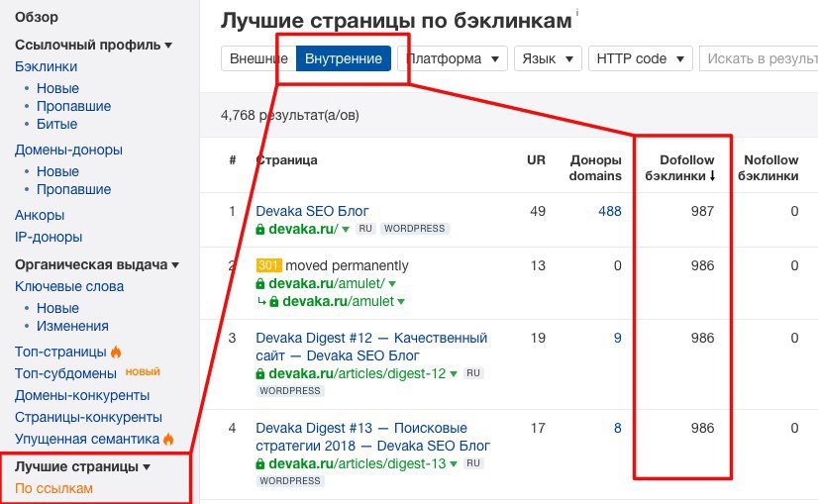818x504 pixels.
Task: Open the Топ-субдомены report
Action: (65, 373)
